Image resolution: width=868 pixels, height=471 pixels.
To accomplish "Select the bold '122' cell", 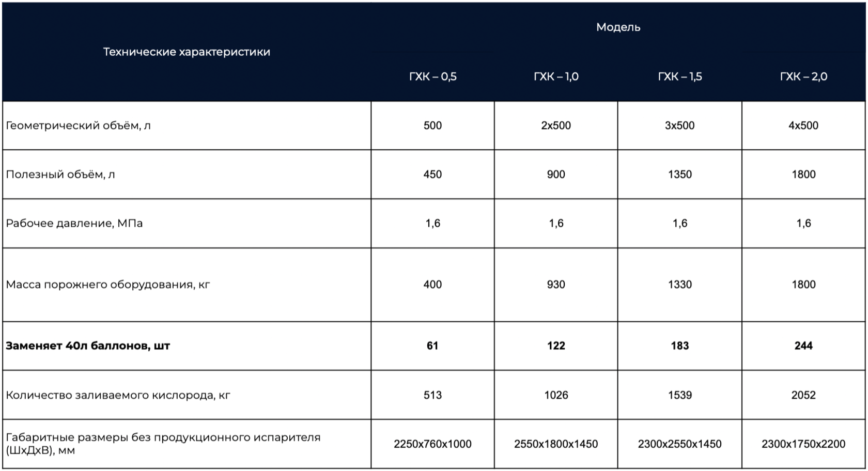I will coord(556,346).
